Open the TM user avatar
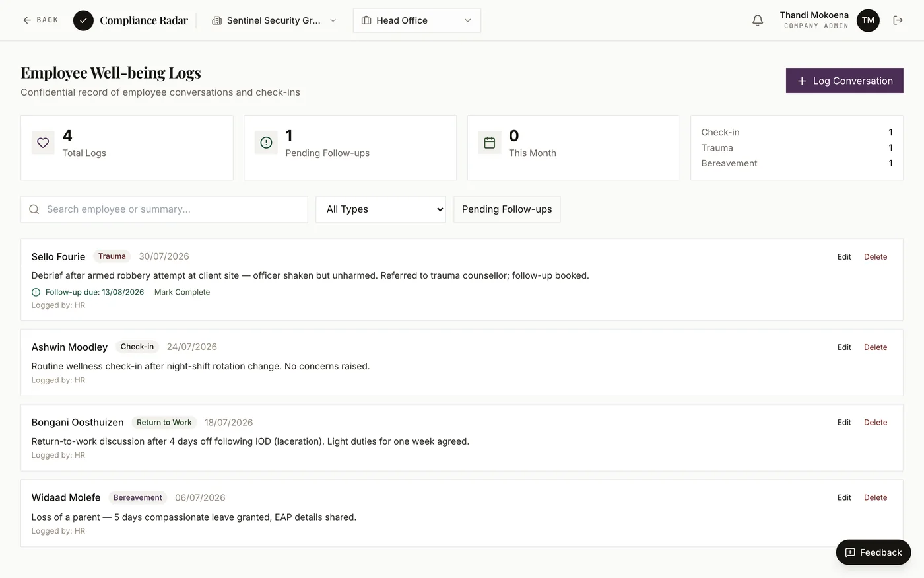This screenshot has height=578, width=924. pyautogui.click(x=868, y=20)
